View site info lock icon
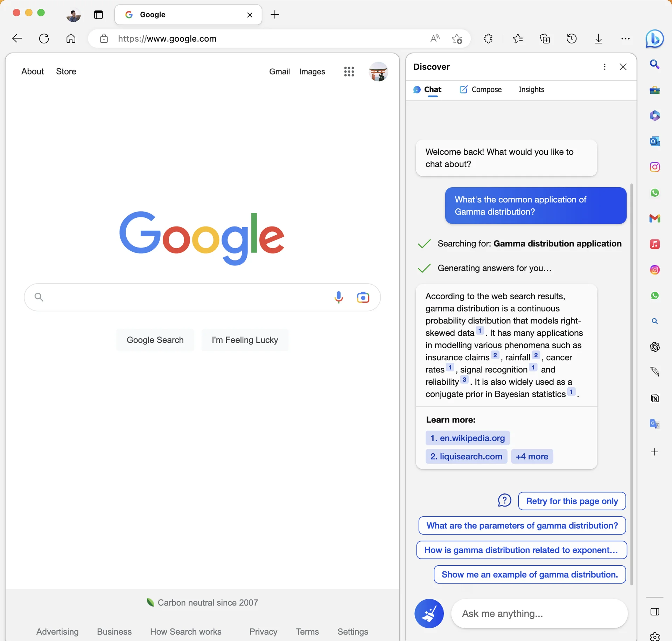Image resolution: width=672 pixels, height=641 pixels. [104, 39]
